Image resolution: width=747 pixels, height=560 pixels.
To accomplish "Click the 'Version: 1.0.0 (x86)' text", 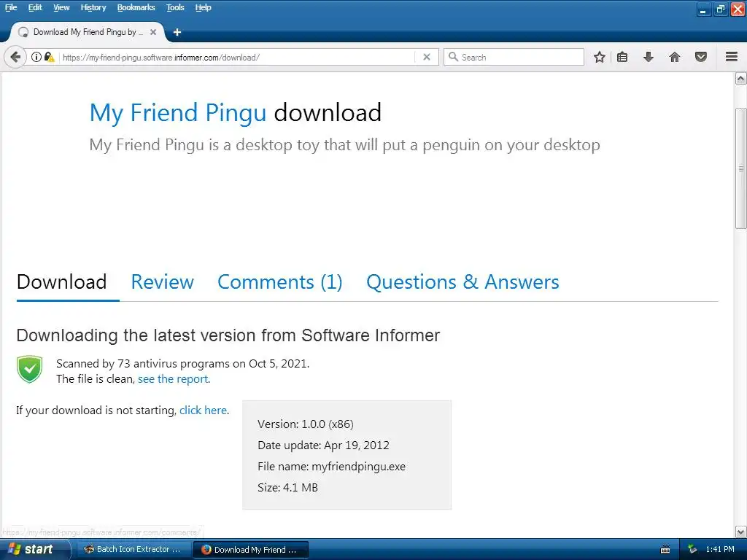I will (x=306, y=424).
